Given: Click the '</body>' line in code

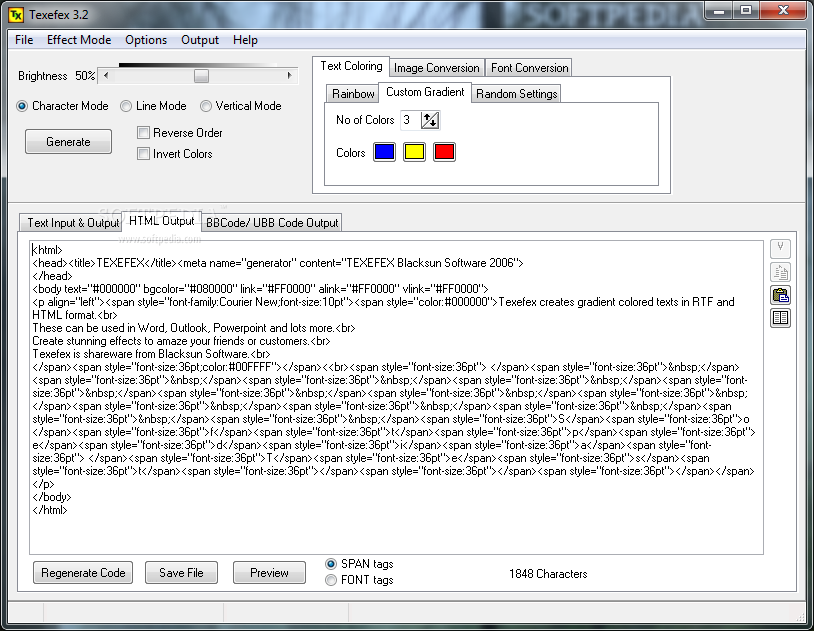Looking at the screenshot, I should point(52,497).
